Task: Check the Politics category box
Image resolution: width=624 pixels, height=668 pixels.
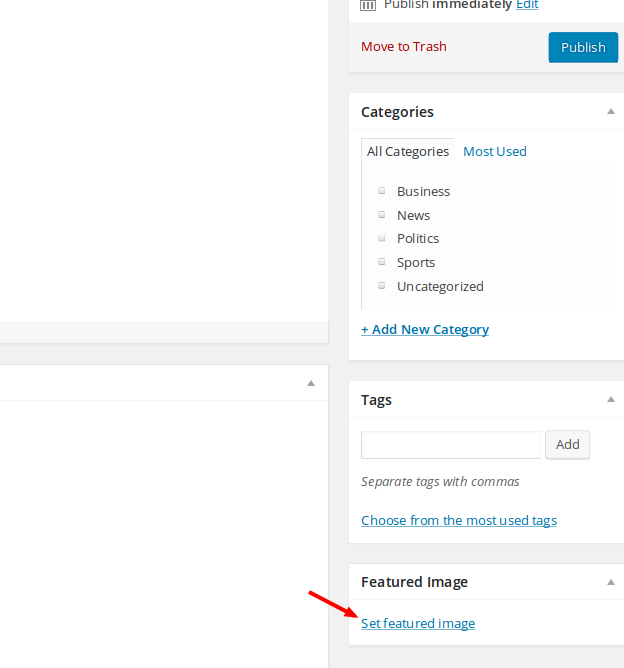Action: 382,238
